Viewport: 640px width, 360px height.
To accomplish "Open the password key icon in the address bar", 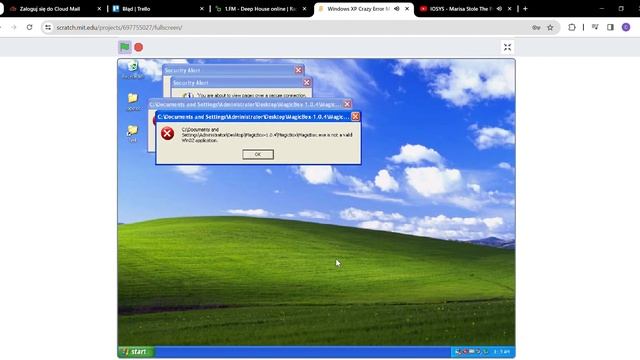I will point(536,27).
